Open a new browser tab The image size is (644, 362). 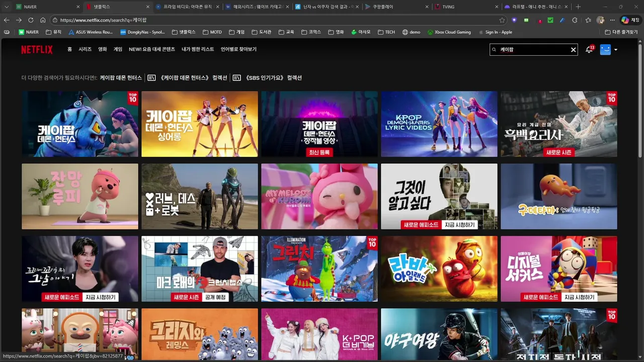click(578, 7)
